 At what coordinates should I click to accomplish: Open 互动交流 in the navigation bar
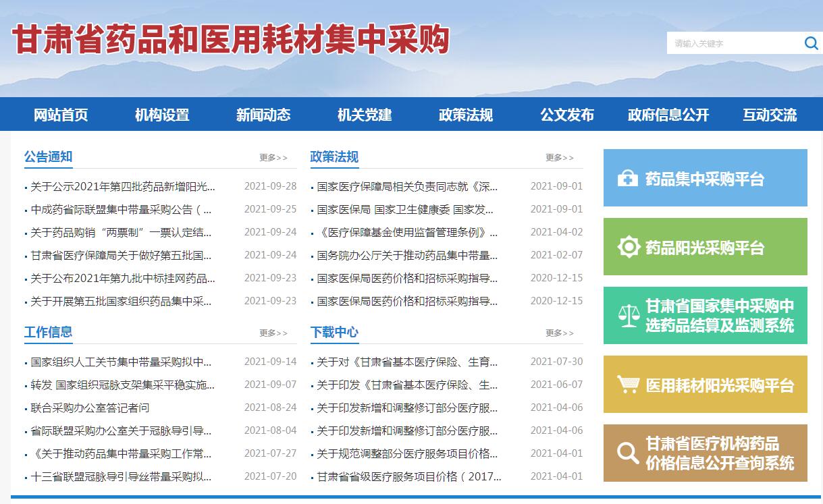pyautogui.click(x=770, y=115)
